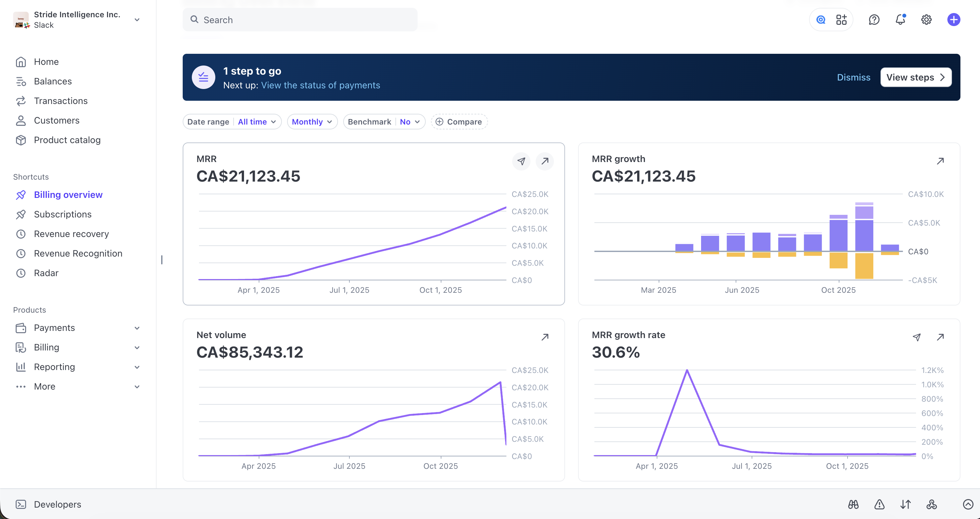The height and width of the screenshot is (519, 980).
Task: Open the help question mark icon
Action: pos(874,19)
